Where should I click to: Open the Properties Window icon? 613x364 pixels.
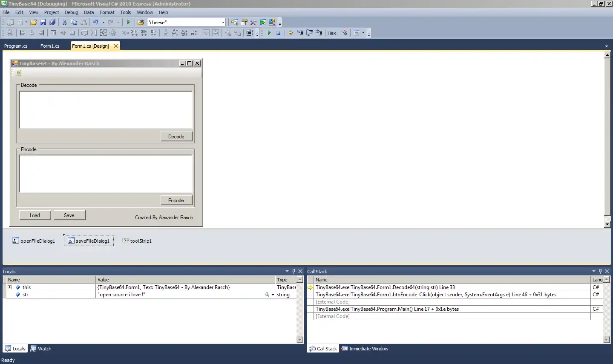[x=244, y=22]
